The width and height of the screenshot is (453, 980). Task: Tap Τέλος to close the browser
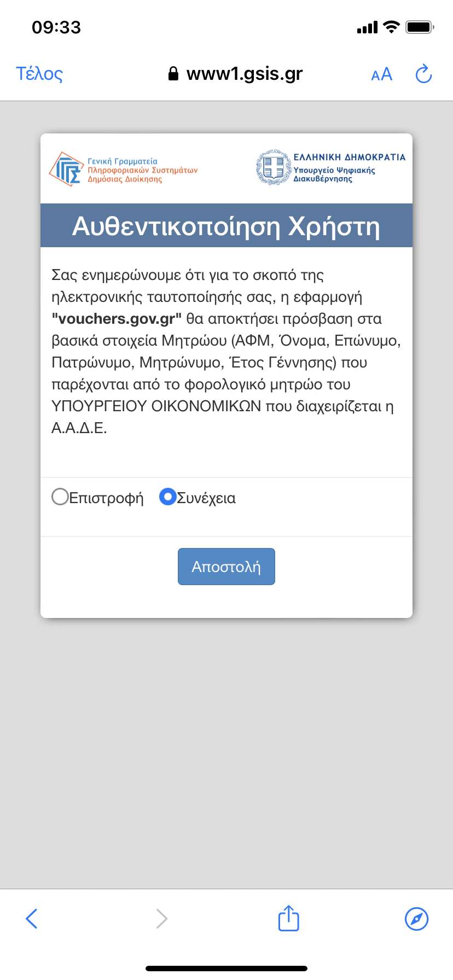39,74
